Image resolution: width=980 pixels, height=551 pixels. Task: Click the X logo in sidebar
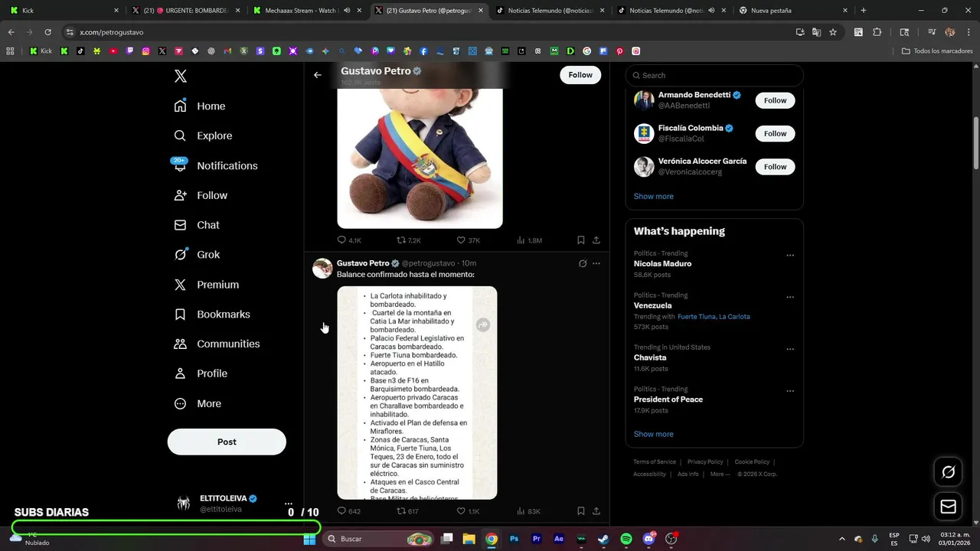181,76
